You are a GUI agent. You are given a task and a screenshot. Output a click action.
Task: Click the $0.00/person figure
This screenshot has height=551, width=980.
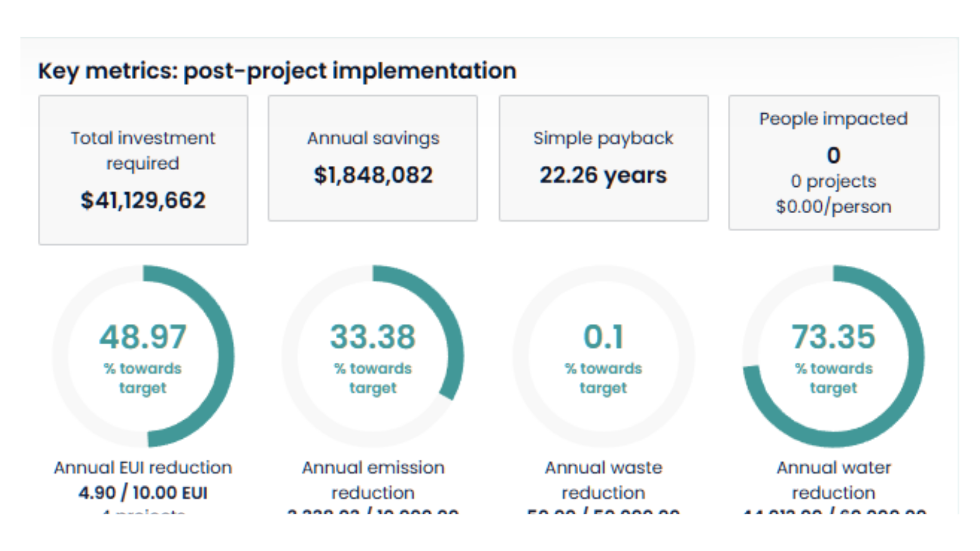[x=834, y=206]
